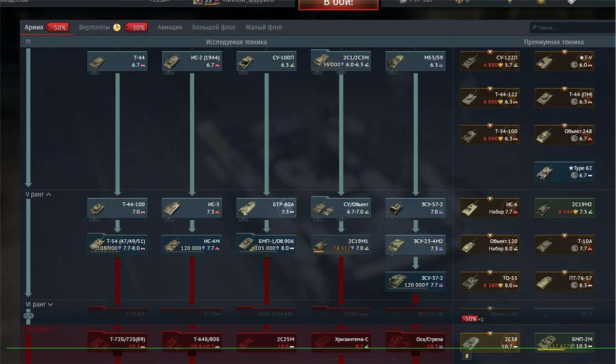The image size is (616, 364).
Task: Select premium 2С19М2 artillery card
Action: (x=565, y=208)
